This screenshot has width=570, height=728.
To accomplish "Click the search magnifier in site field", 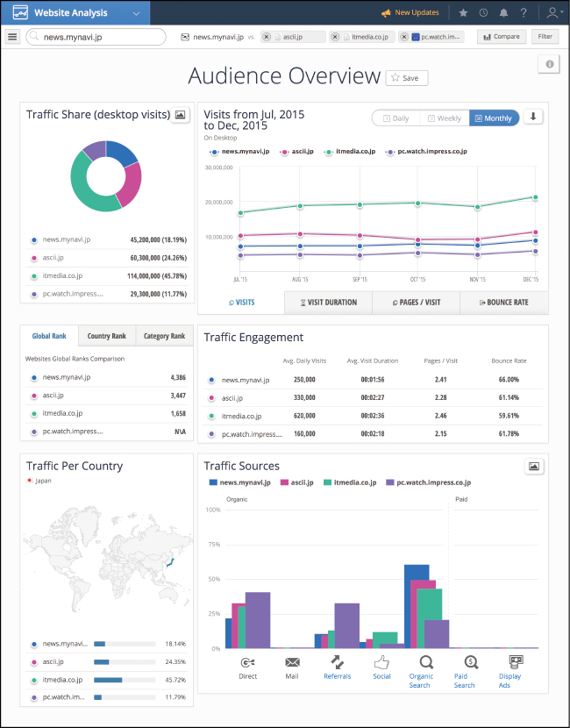I will coord(34,37).
